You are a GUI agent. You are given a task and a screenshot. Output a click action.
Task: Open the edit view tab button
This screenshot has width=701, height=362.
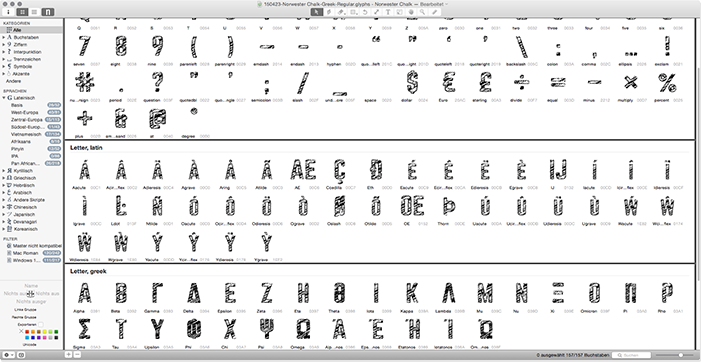point(47,12)
